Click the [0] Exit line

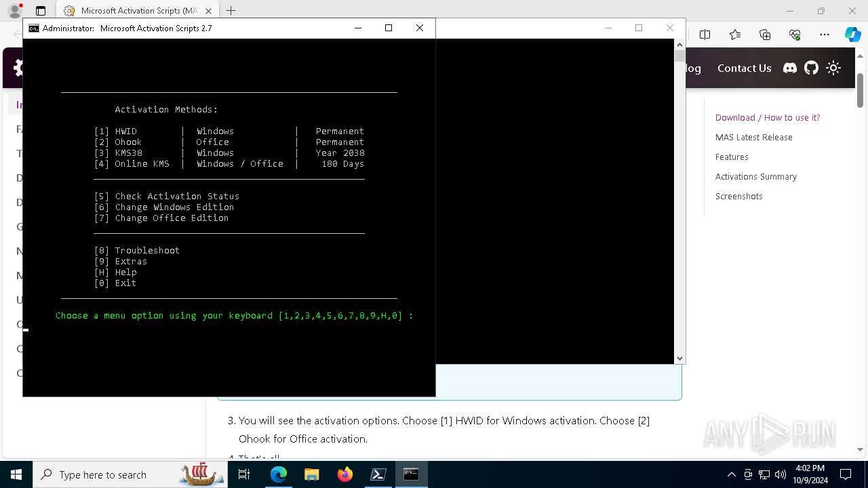[x=115, y=283]
